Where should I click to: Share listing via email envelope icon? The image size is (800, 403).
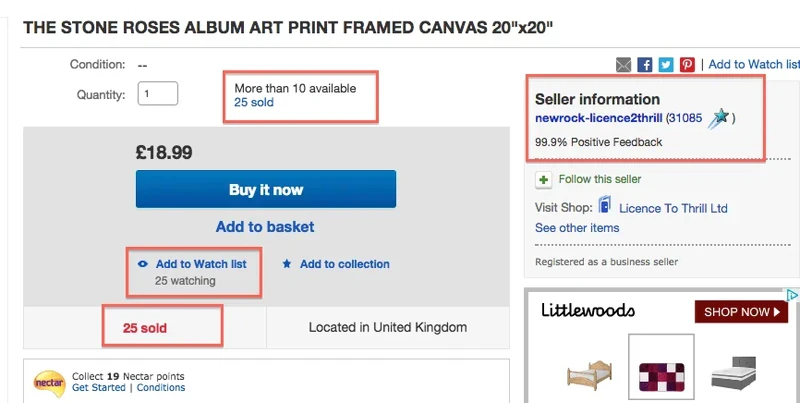(623, 65)
